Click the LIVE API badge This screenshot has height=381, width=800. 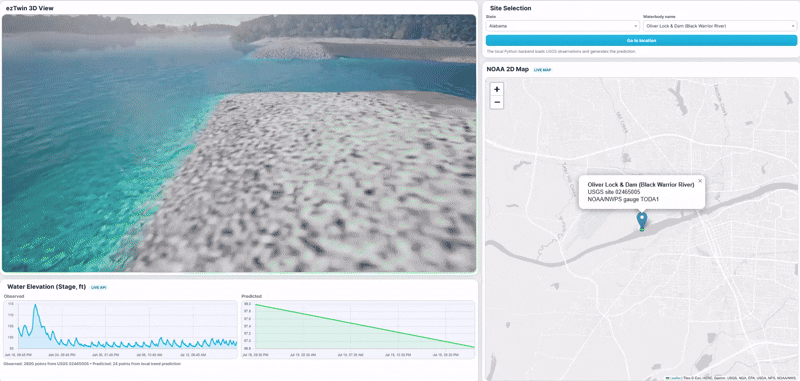(x=98, y=287)
